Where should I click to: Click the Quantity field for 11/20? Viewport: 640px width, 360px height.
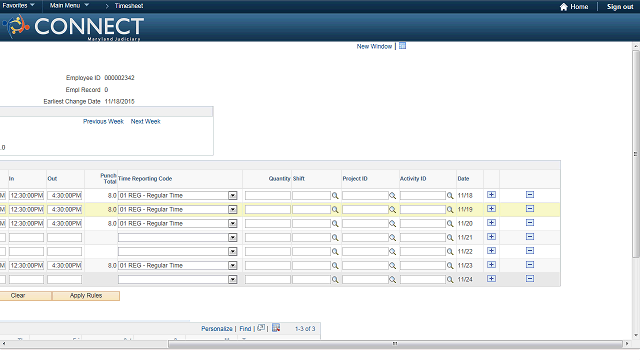[x=268, y=224]
